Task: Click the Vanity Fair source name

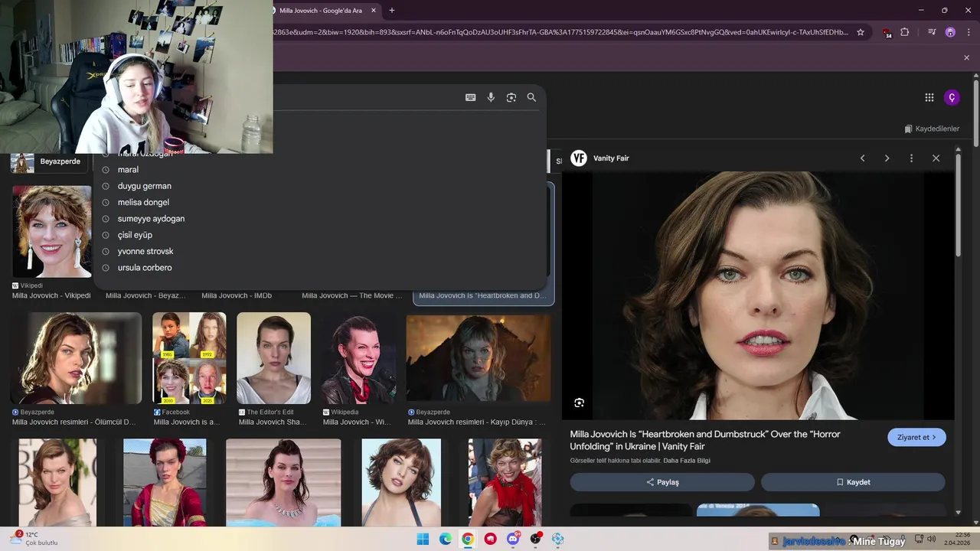Action: (x=611, y=158)
